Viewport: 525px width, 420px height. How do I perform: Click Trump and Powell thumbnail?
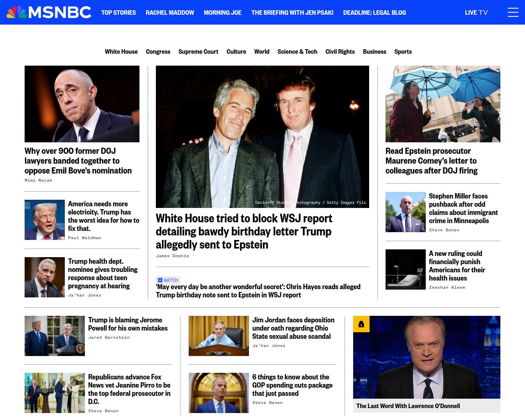tap(55, 336)
